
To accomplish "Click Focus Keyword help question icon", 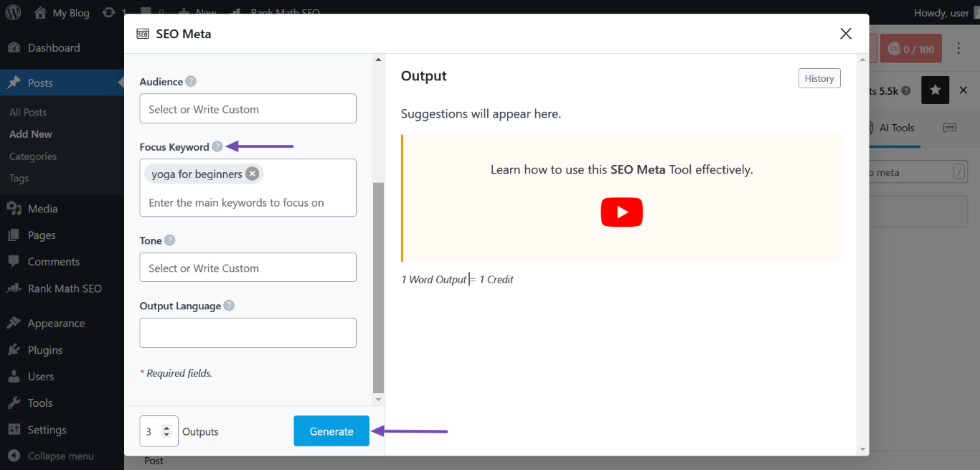I will [217, 147].
